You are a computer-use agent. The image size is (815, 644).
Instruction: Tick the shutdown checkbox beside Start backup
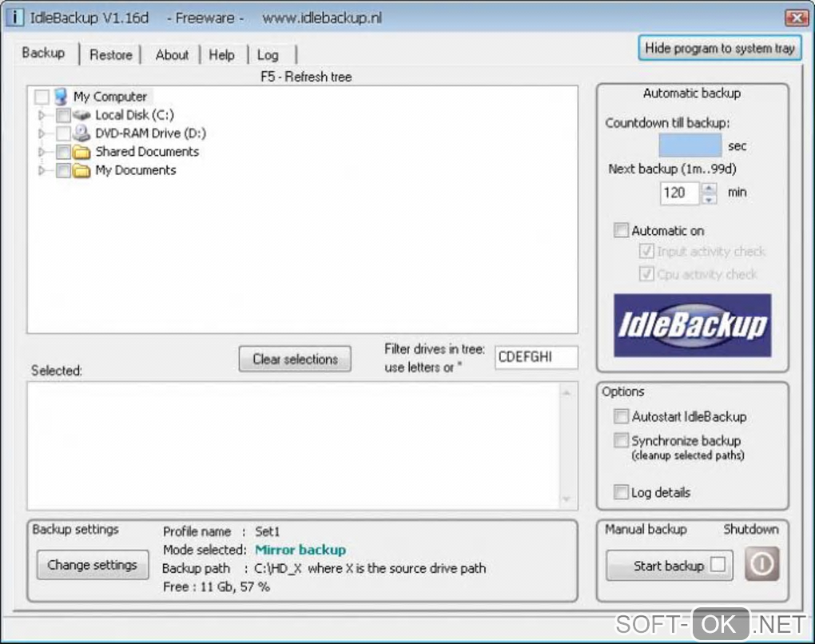coord(718,564)
